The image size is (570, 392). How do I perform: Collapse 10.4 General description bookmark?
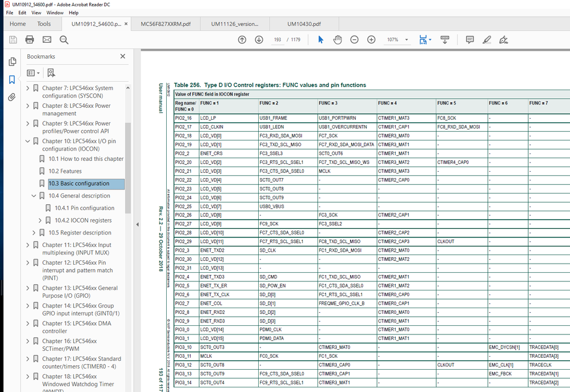coord(34,196)
